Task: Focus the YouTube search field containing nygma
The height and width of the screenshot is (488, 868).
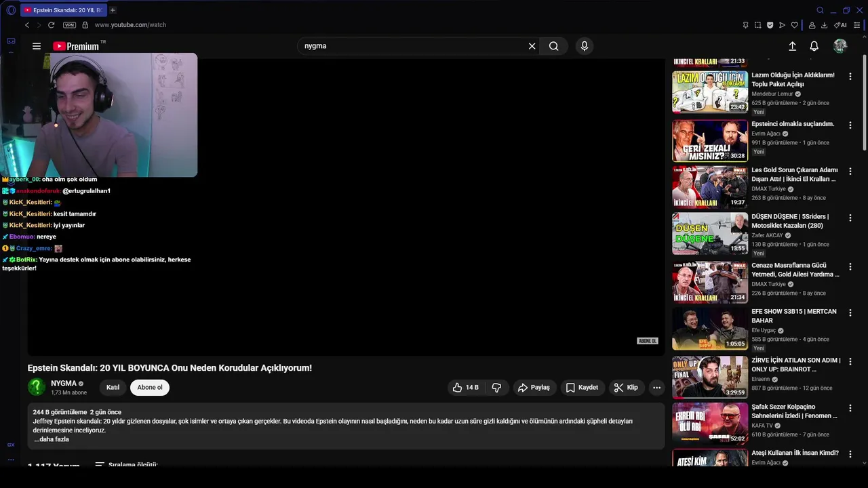Action: click(x=414, y=46)
